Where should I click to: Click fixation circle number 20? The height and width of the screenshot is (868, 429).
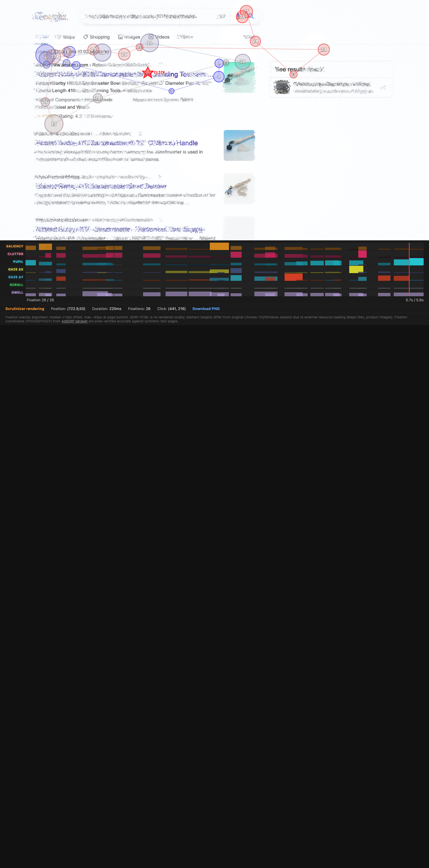point(124,54)
